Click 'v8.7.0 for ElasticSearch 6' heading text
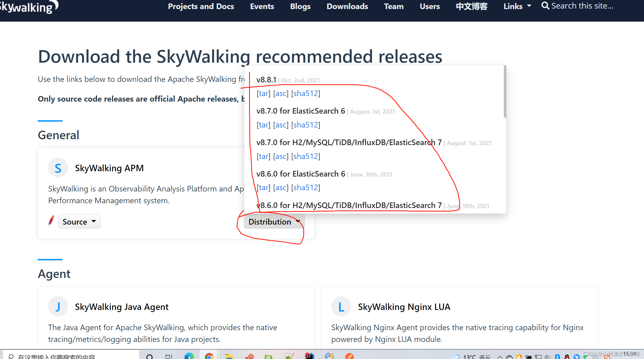The height and width of the screenshot is (359, 644). [301, 111]
